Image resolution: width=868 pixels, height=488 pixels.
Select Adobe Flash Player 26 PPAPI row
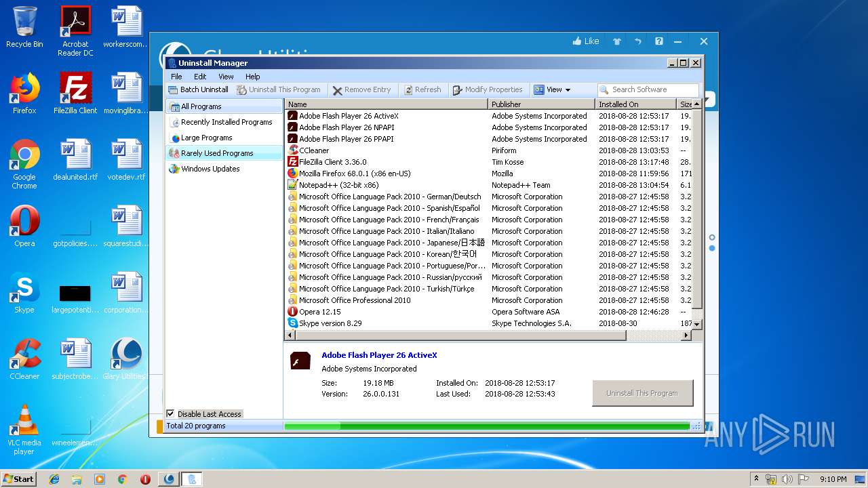click(x=488, y=139)
